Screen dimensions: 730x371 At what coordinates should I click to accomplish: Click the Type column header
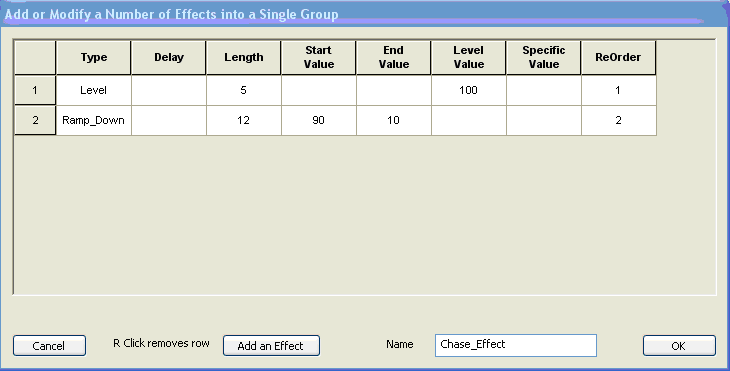[94, 57]
